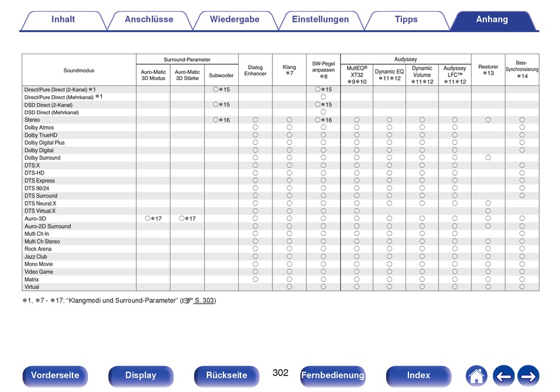The width and height of the screenshot is (560, 392).
Task: Go to the home page icon
Action: tap(476, 376)
